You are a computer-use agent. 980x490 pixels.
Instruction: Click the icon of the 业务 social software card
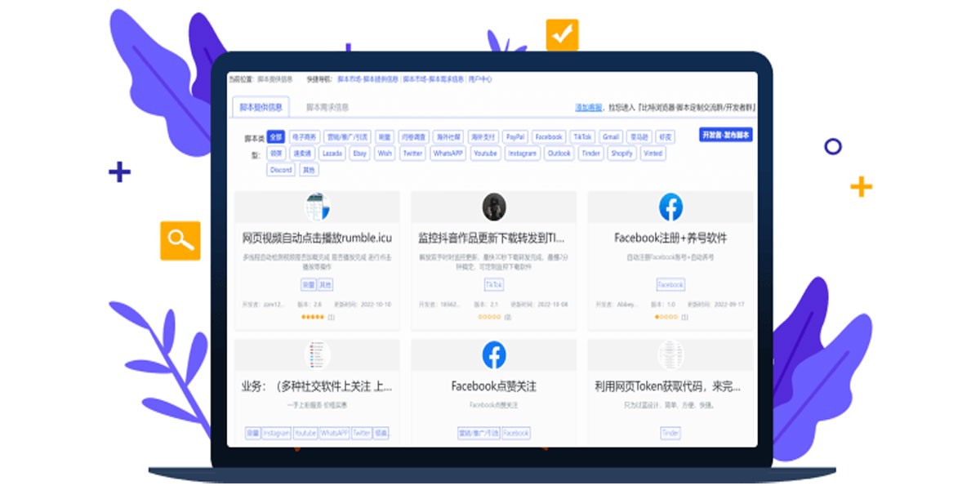pos(317,355)
